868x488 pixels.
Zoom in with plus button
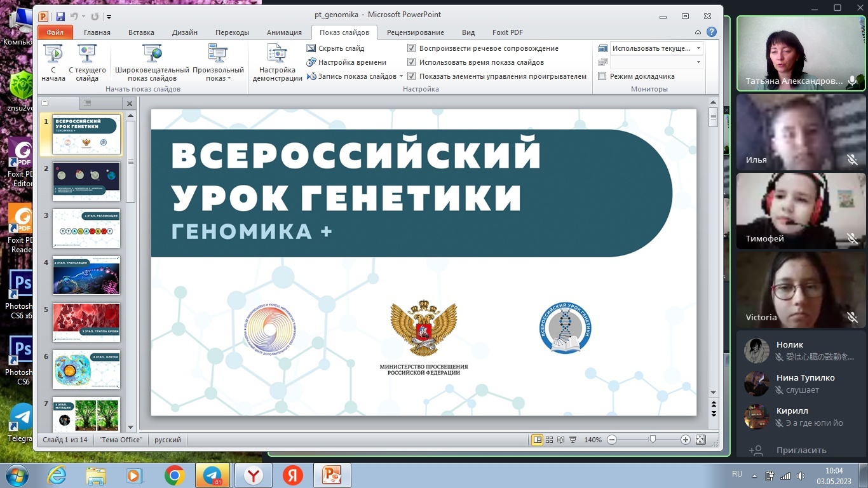click(x=685, y=440)
